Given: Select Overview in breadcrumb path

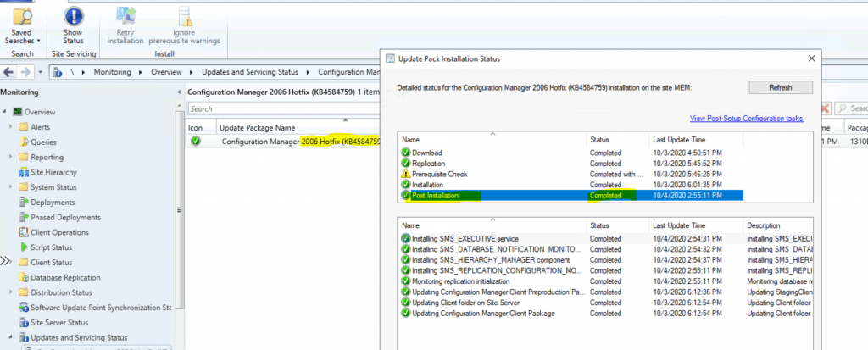Looking at the screenshot, I should tap(167, 72).
